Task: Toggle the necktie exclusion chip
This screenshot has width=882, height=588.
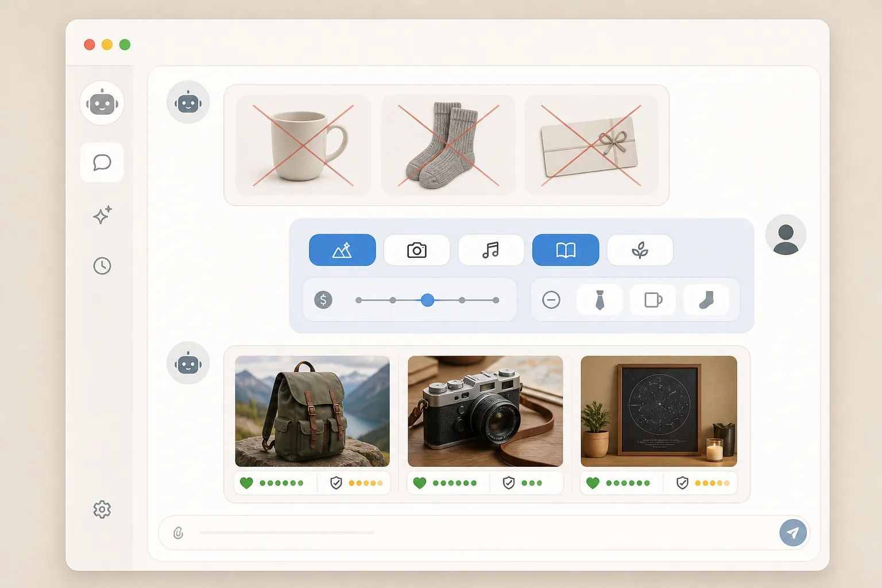Action: click(599, 300)
